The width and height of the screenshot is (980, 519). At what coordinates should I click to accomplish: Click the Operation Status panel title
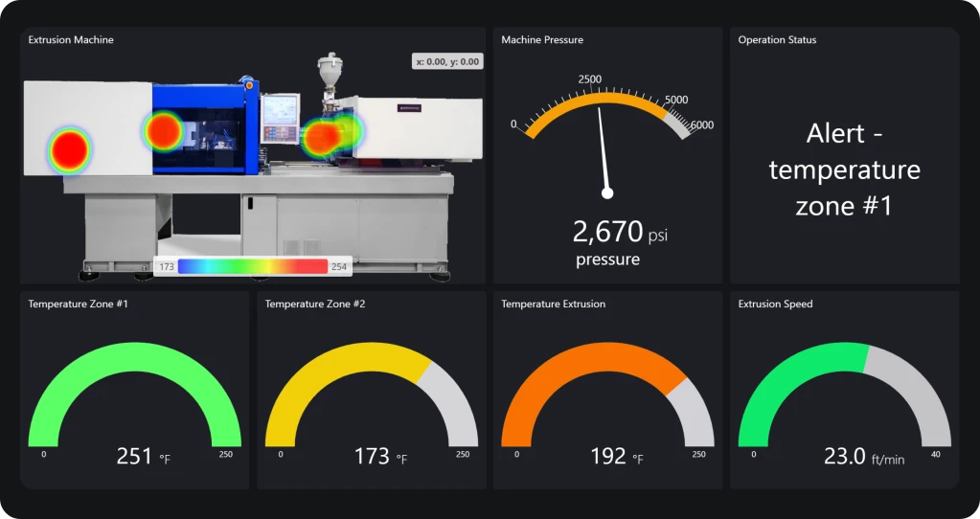777,40
